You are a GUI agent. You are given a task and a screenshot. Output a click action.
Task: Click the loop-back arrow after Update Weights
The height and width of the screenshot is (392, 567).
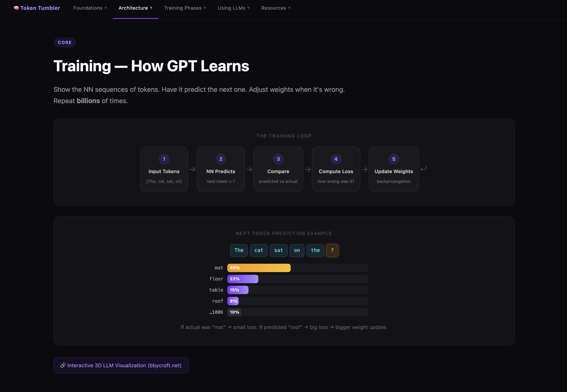pyautogui.click(x=424, y=169)
